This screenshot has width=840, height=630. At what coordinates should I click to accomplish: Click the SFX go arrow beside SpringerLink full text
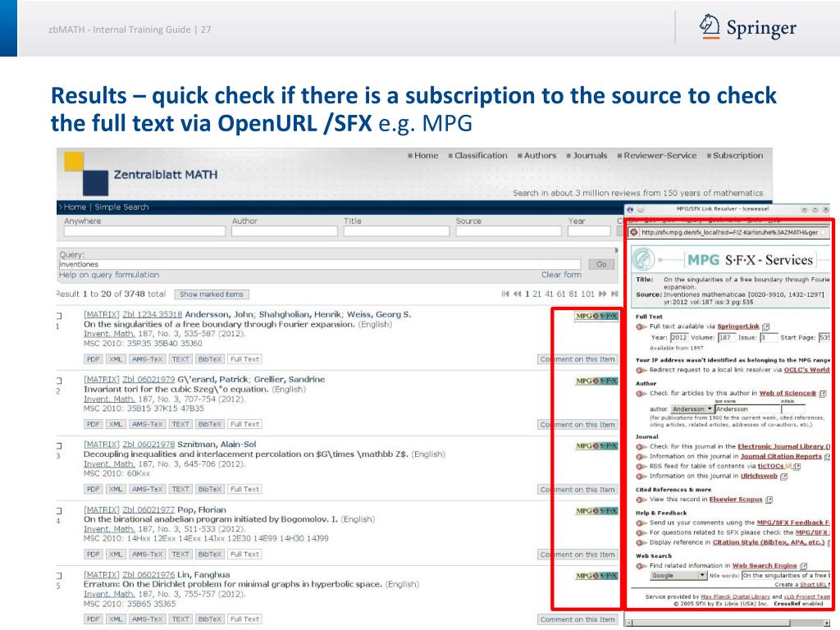tap(641, 326)
